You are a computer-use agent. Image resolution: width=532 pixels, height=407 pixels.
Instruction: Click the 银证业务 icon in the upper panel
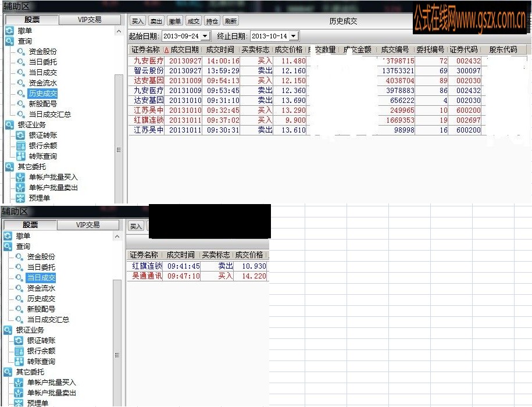(x=9, y=125)
